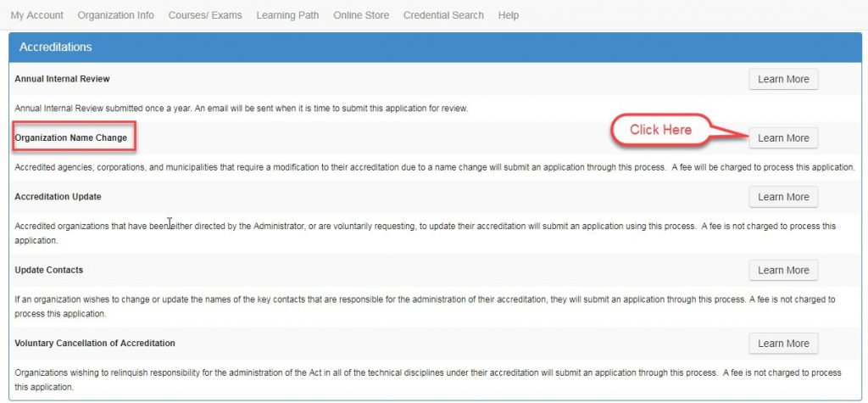Click the 'Annual Internal Review submitted once a year' description
Screen dimensions: 868x403
tap(242, 109)
